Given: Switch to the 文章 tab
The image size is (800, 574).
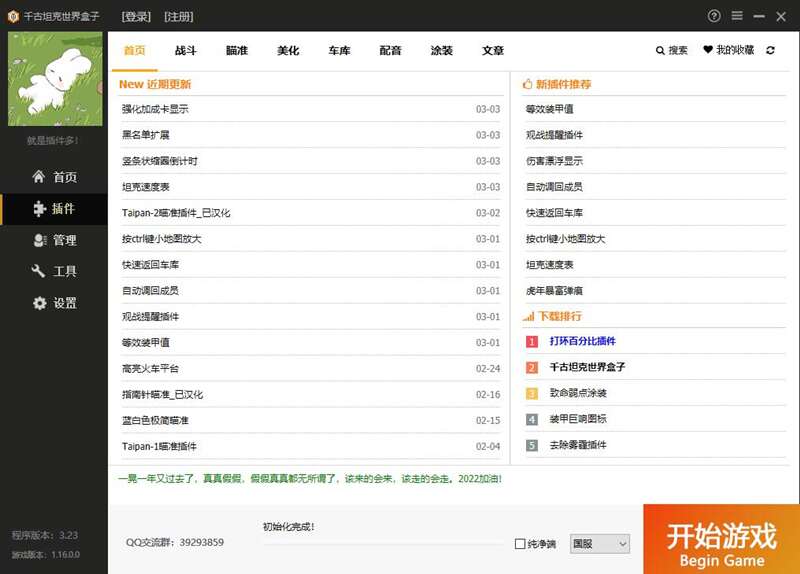Looking at the screenshot, I should pyautogui.click(x=493, y=51).
